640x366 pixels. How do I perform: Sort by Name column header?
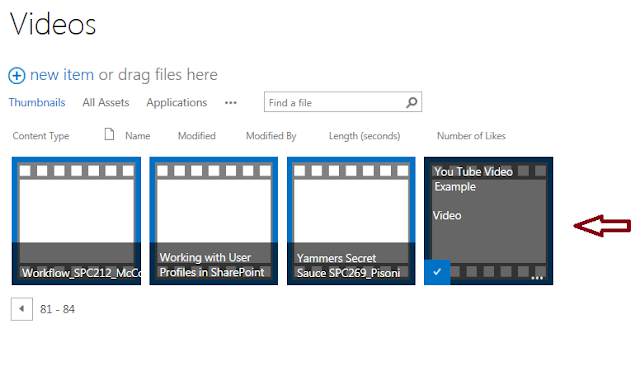[138, 136]
